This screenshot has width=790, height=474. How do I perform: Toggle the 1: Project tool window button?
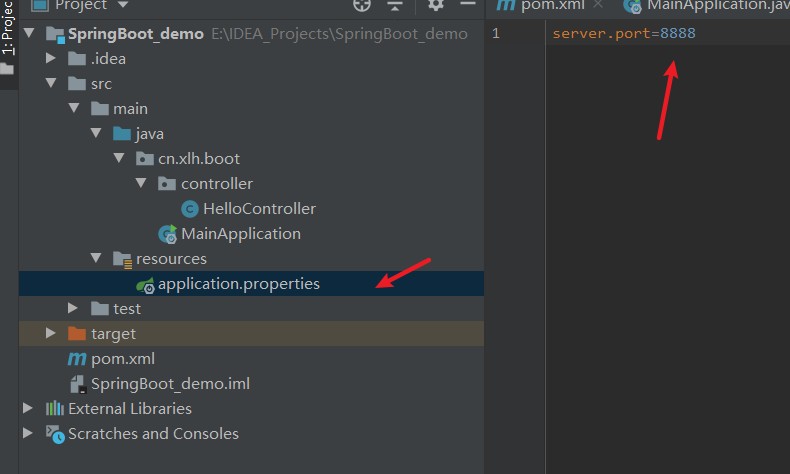pyautogui.click(x=8, y=38)
